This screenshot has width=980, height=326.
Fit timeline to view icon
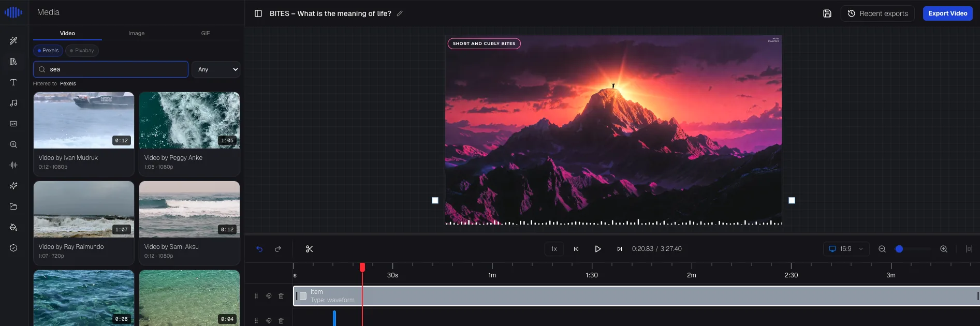(969, 249)
